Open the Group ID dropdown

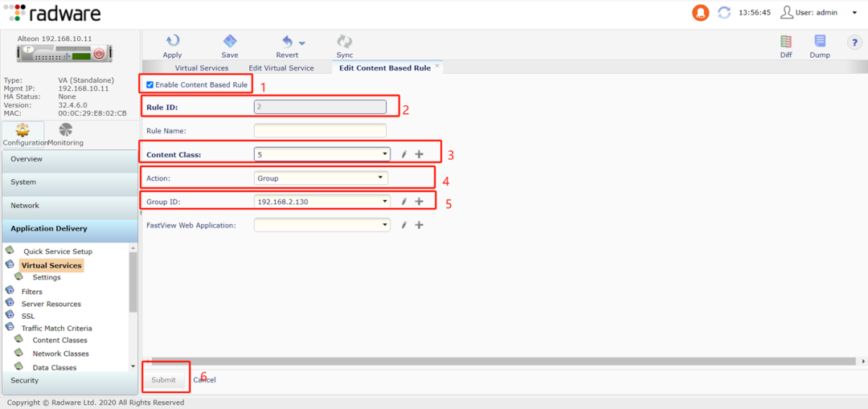coord(321,202)
